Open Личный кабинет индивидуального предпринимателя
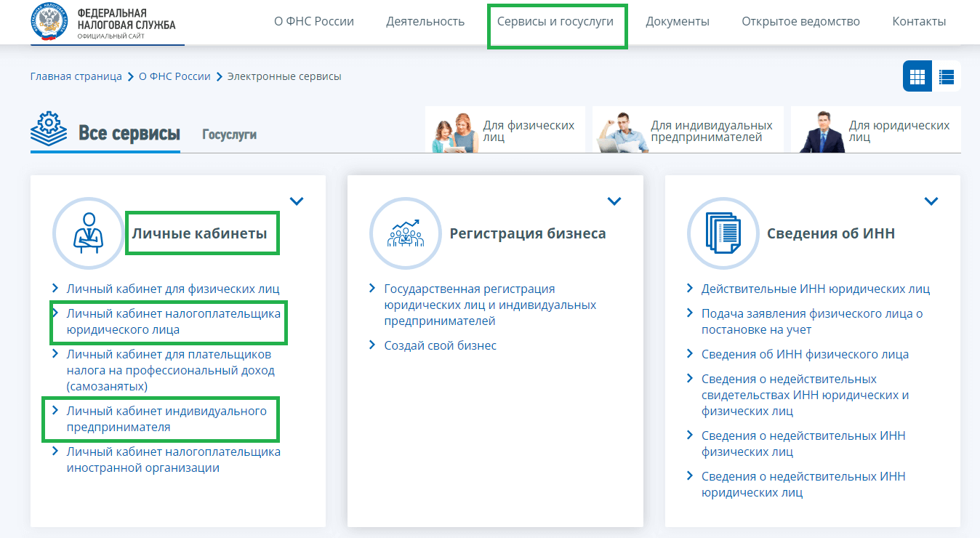The image size is (980, 538). pyautogui.click(x=166, y=419)
